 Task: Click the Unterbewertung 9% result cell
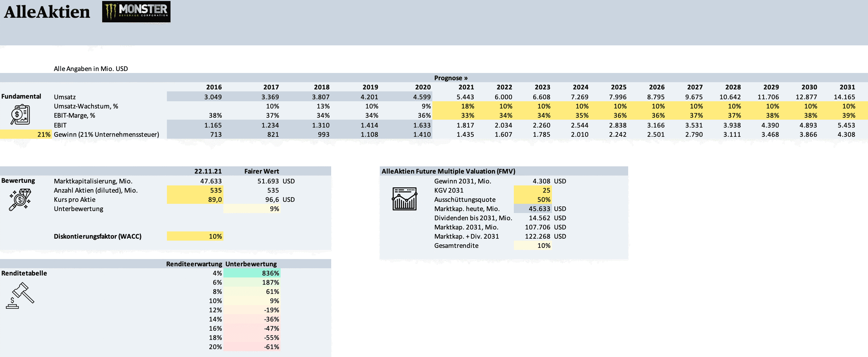point(252,208)
